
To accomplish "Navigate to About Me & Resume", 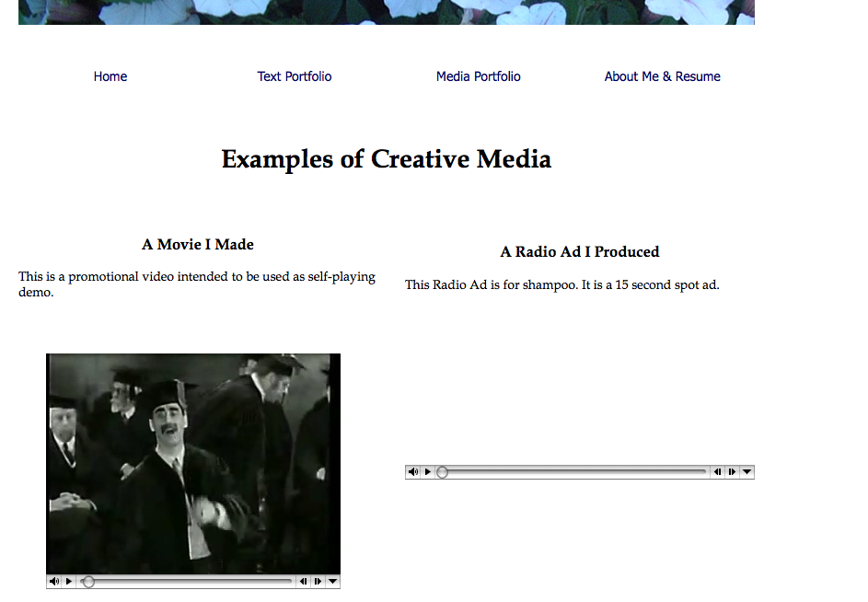I will (663, 76).
